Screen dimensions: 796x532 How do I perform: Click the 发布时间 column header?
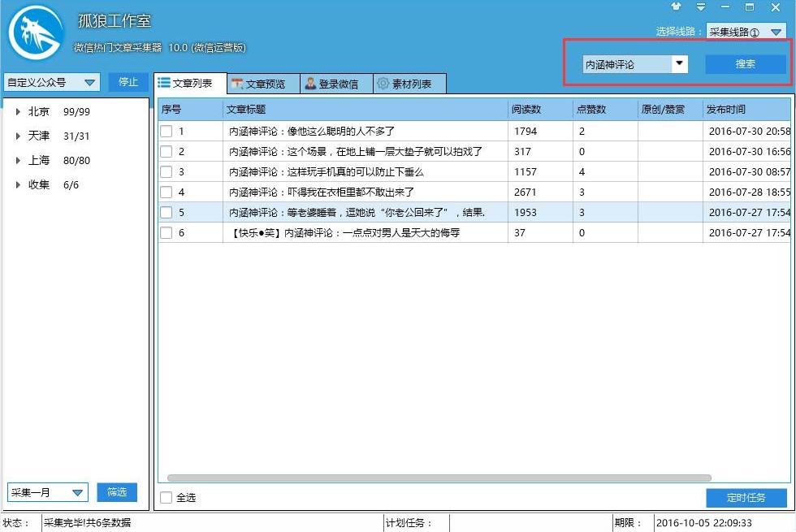tap(746, 109)
